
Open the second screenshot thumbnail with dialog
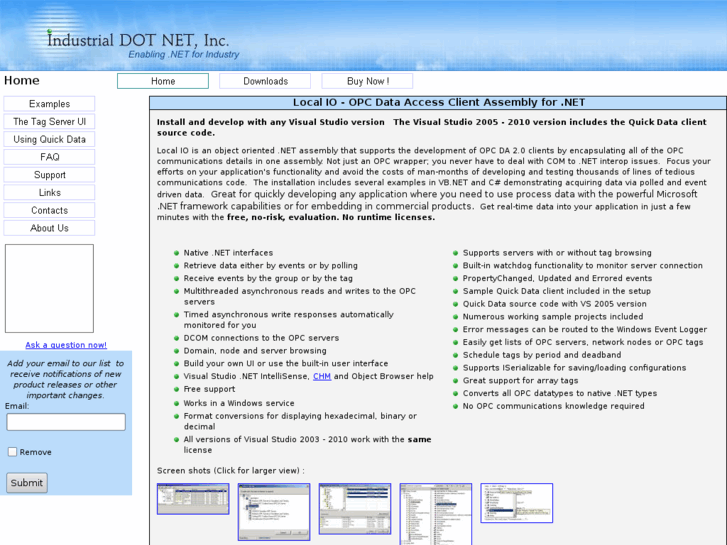click(x=274, y=512)
